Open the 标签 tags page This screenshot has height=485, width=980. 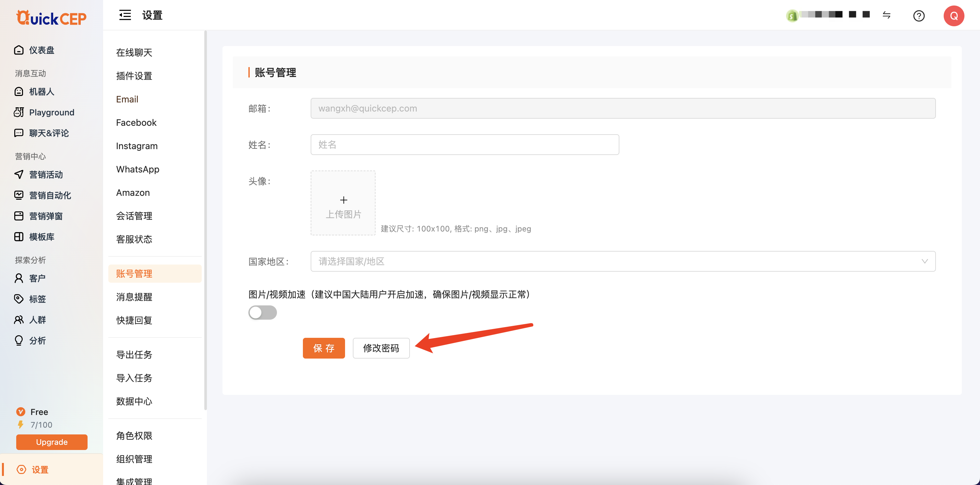[37, 299]
